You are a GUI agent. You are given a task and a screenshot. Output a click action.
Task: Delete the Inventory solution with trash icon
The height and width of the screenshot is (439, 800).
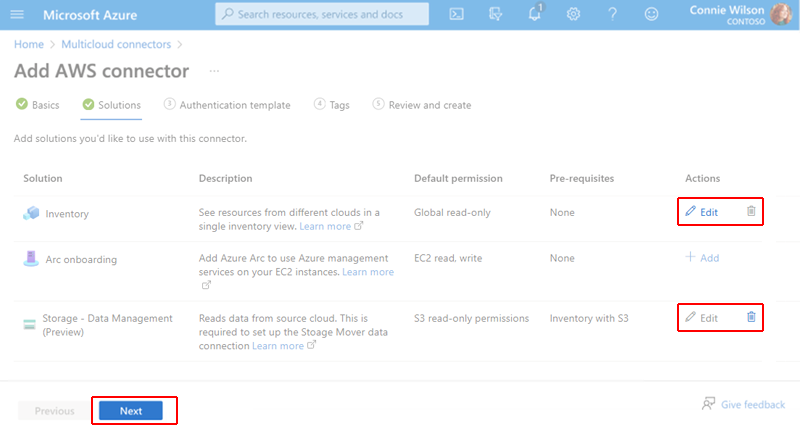751,211
